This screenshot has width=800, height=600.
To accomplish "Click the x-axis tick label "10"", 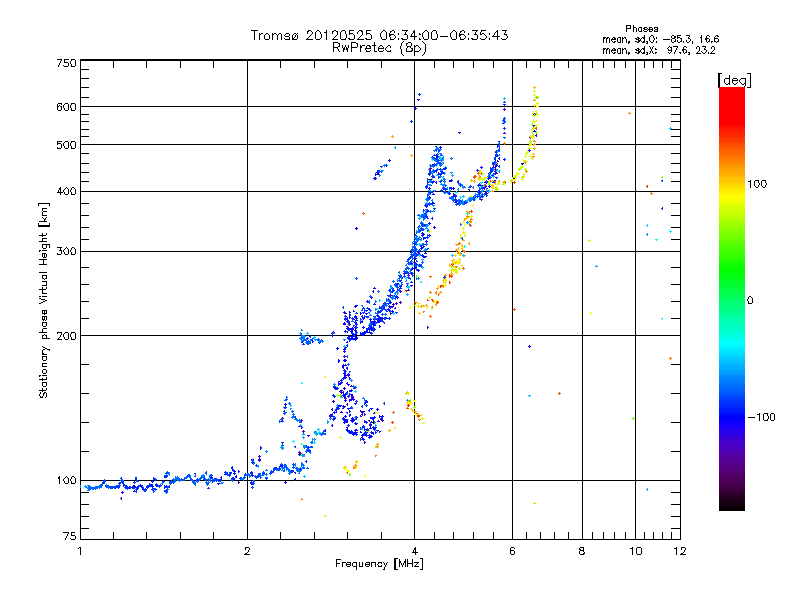I will pyautogui.click(x=636, y=551).
